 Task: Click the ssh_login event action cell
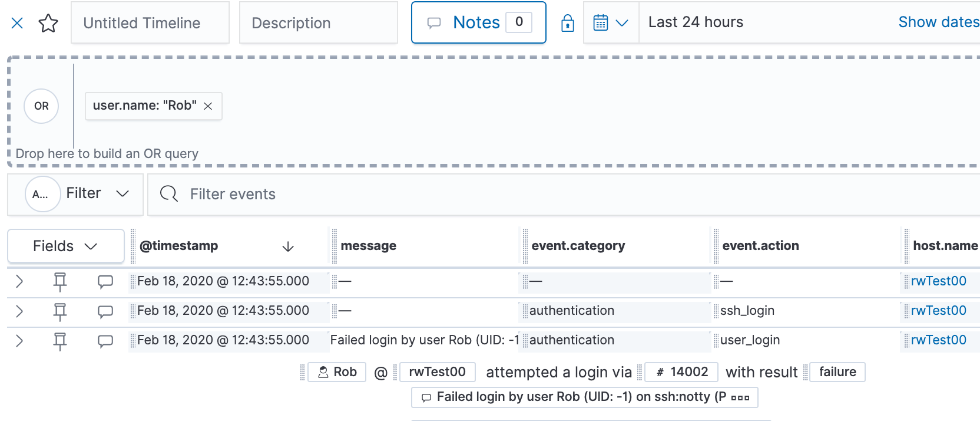click(747, 311)
